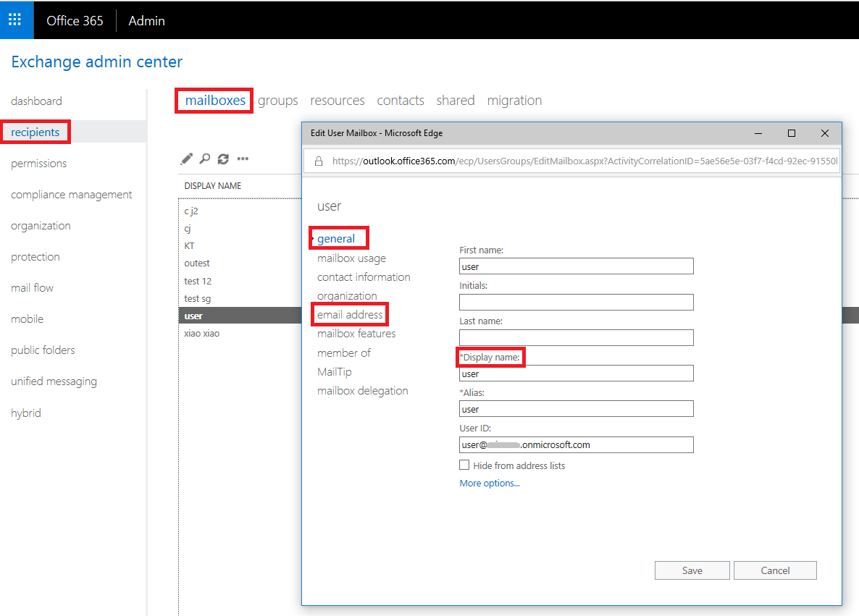
Task: Open mail flow in the sidebar
Action: [32, 288]
